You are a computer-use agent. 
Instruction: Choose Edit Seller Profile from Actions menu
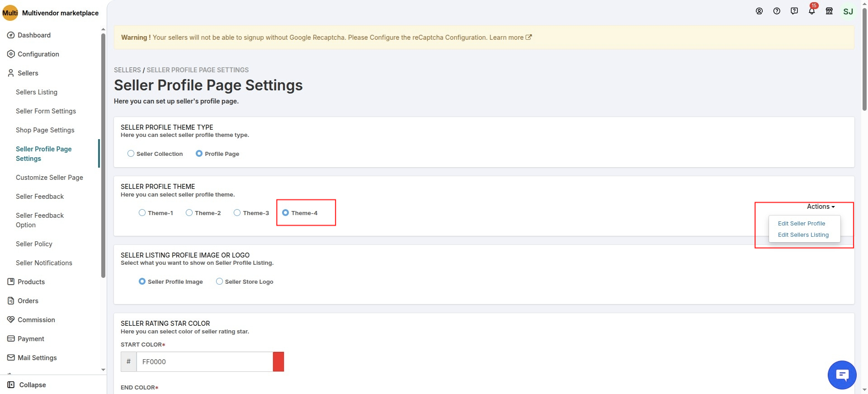pyautogui.click(x=801, y=224)
